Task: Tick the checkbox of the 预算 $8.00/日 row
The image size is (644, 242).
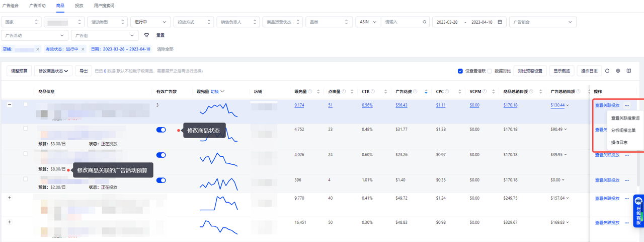Action: point(26,153)
